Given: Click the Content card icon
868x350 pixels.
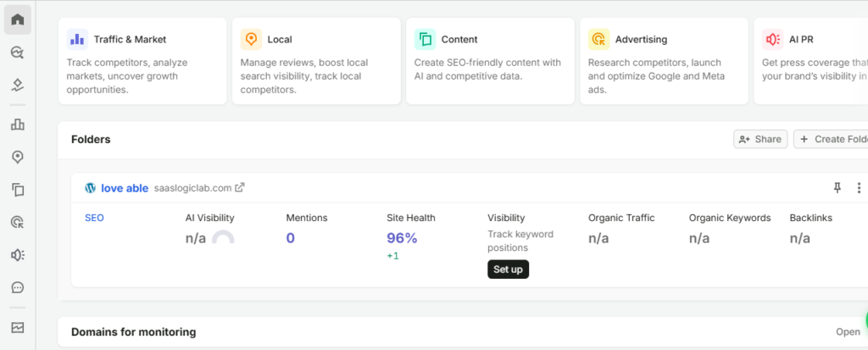Looking at the screenshot, I should click(425, 39).
